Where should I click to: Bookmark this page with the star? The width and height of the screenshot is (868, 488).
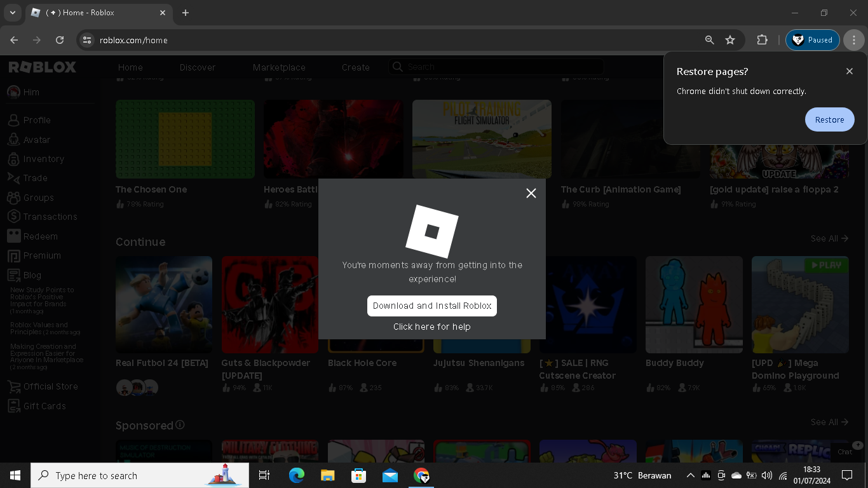pyautogui.click(x=730, y=40)
